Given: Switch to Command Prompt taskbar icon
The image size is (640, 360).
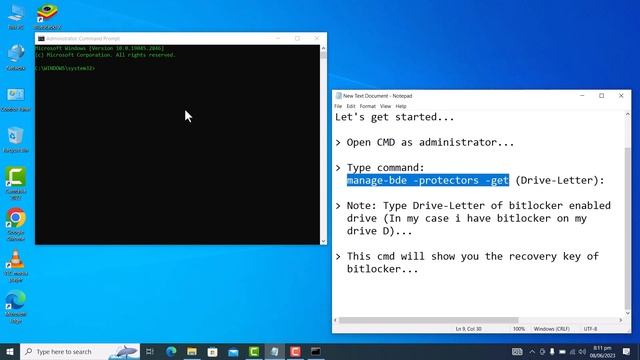Looking at the screenshot, I should [316, 351].
